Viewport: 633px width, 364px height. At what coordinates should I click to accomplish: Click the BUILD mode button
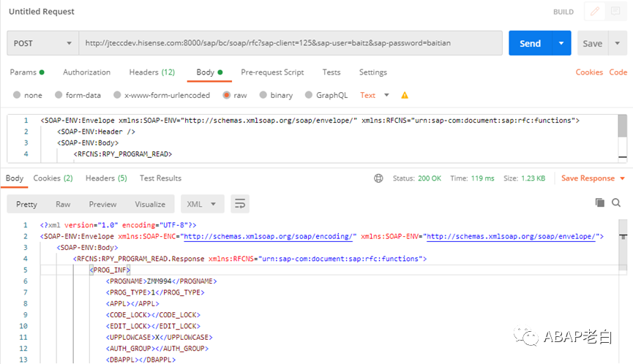(x=563, y=12)
